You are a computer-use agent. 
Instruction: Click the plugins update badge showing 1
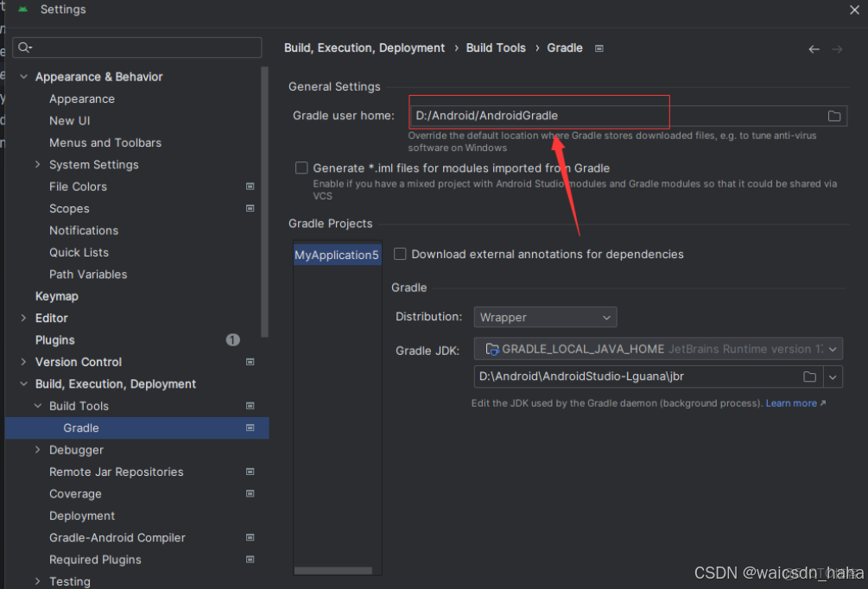click(x=232, y=340)
